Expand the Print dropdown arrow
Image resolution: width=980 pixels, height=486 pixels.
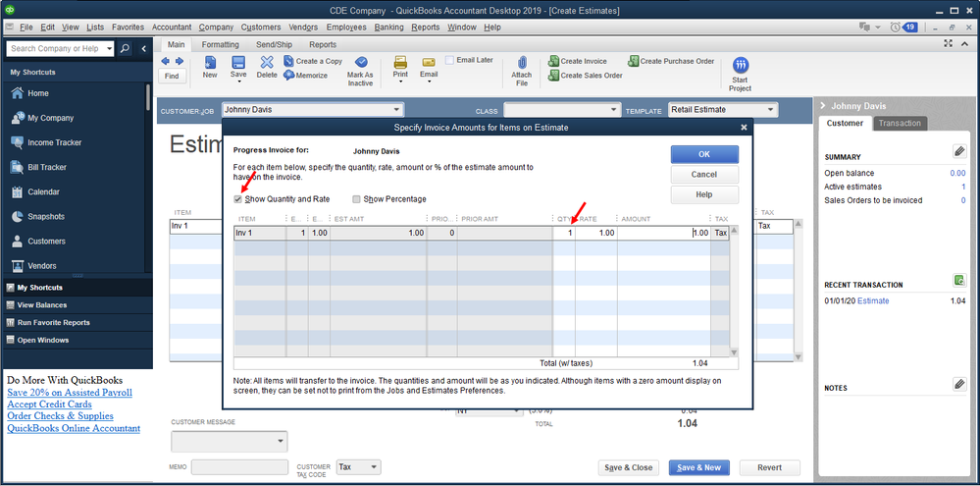[x=400, y=81]
